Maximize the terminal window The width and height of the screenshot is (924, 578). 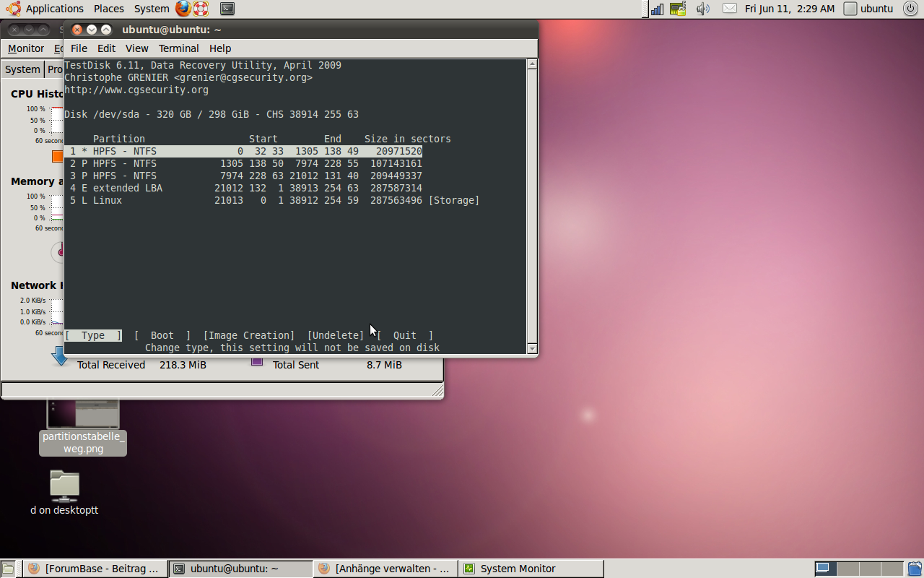pyautogui.click(x=106, y=30)
